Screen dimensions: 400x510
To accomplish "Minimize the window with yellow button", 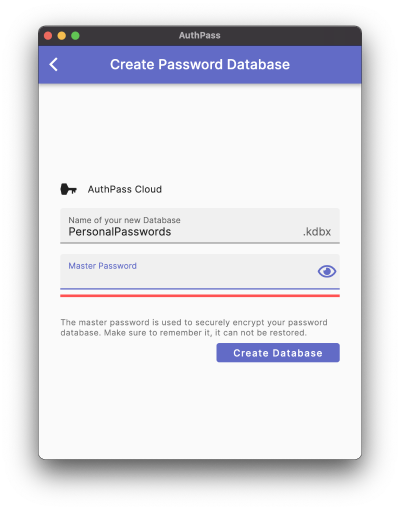I will [x=62, y=36].
